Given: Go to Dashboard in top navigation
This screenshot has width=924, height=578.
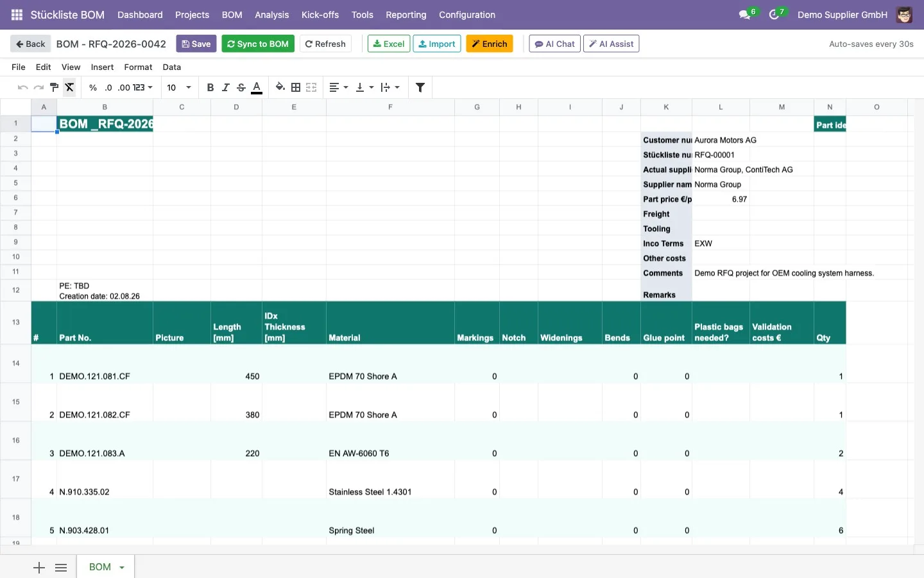Looking at the screenshot, I should [140, 15].
